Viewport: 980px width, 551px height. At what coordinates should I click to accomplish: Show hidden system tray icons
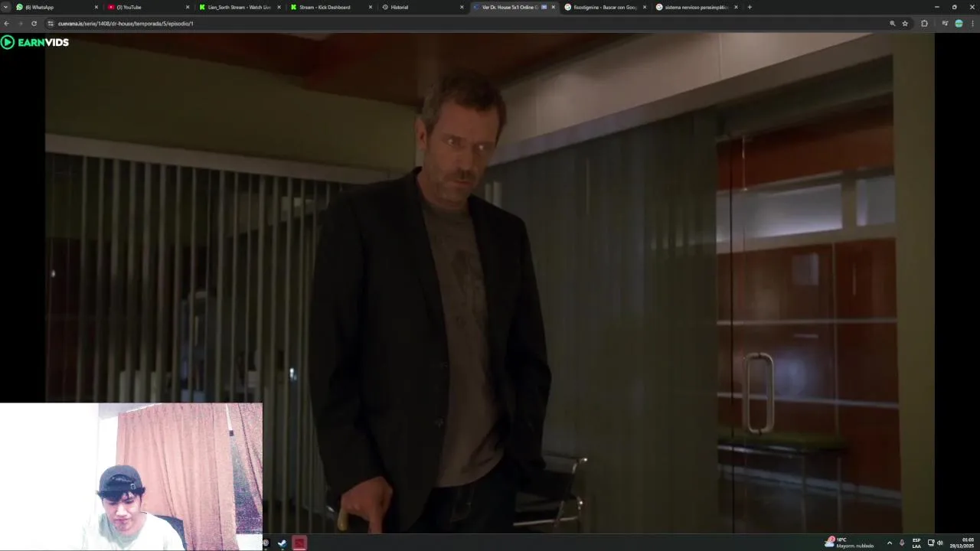[889, 543]
